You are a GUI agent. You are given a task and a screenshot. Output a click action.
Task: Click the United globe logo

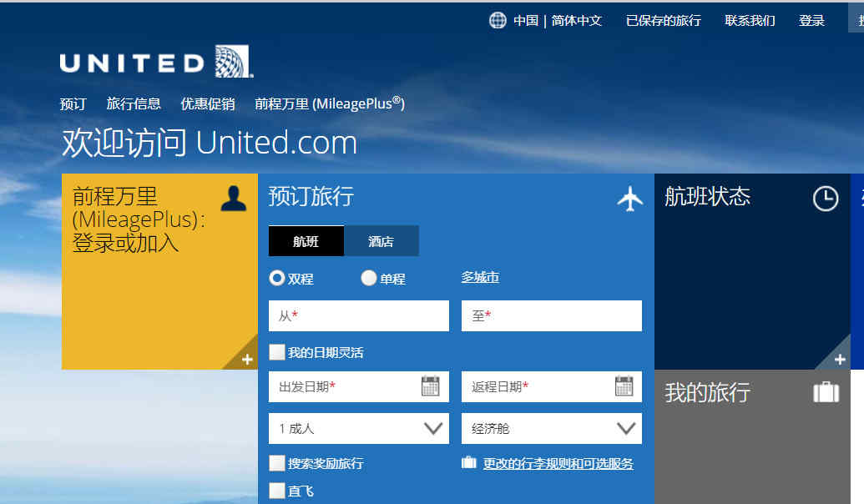pos(233,62)
